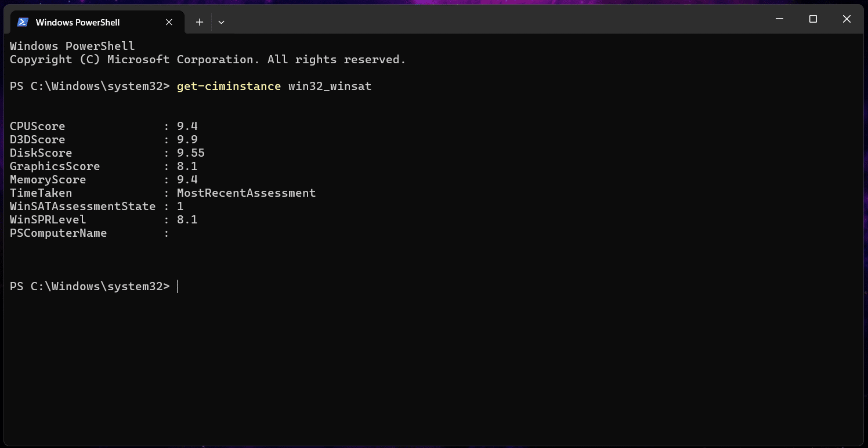This screenshot has height=448, width=868.
Task: Close the Windows PowerShell tab
Action: pos(169,22)
